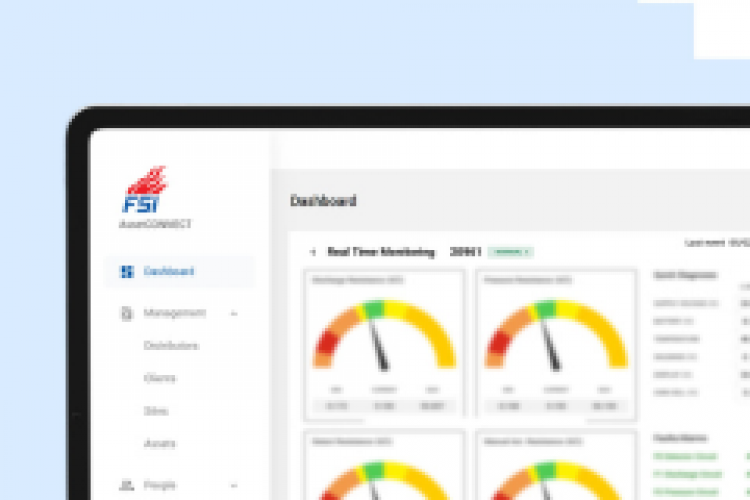Screen dimensions: 750x500
Task: Click the "Dashboard" page heading
Action: [323, 201]
